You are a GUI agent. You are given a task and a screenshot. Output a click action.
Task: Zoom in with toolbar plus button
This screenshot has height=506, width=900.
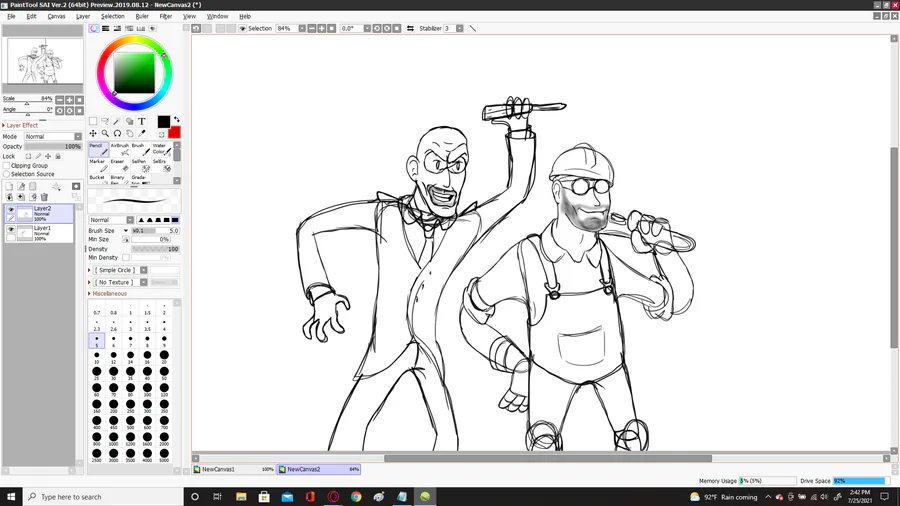pos(321,28)
